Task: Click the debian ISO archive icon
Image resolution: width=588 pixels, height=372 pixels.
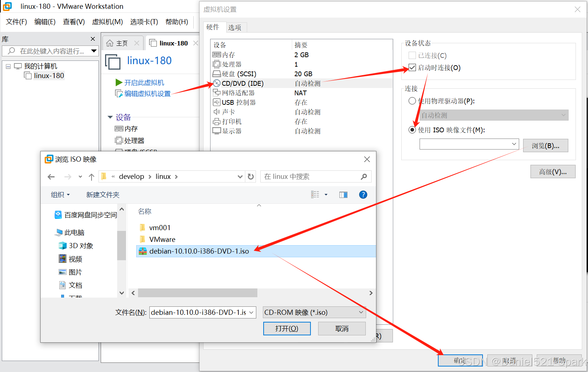Action: click(x=143, y=251)
